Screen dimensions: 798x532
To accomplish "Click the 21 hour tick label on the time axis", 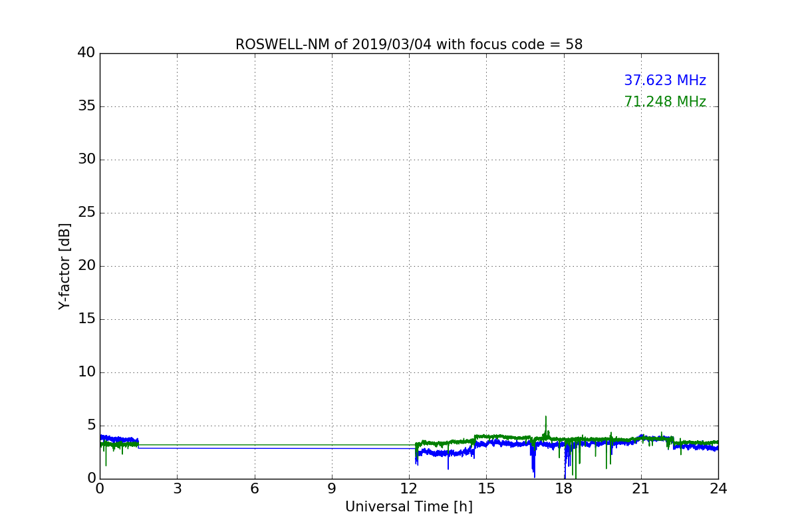I will tap(641, 489).
